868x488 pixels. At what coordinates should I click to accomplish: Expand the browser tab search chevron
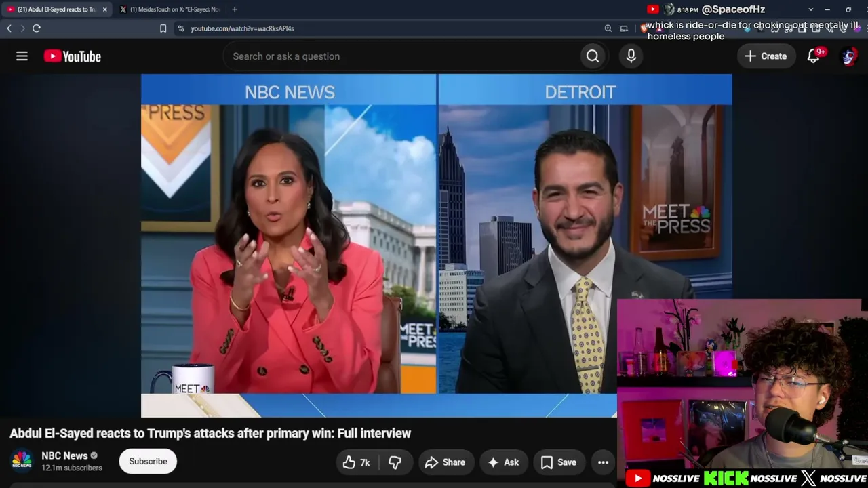810,9
